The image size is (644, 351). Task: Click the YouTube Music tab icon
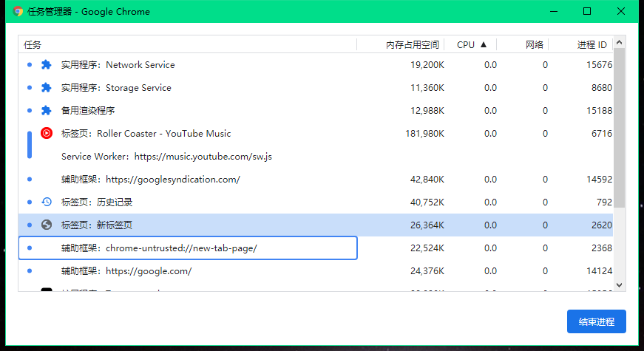(47, 134)
